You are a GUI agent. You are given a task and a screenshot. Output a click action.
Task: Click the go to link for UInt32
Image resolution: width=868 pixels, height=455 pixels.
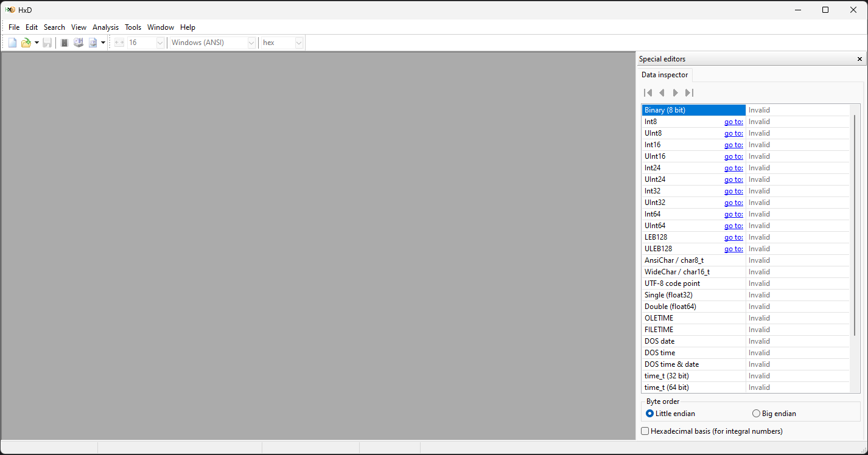point(733,203)
